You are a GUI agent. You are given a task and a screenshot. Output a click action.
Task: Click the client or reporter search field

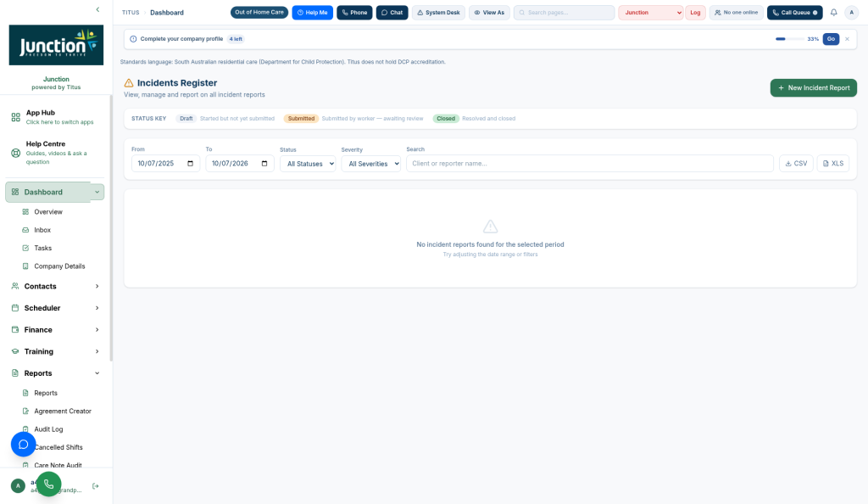coord(590,164)
